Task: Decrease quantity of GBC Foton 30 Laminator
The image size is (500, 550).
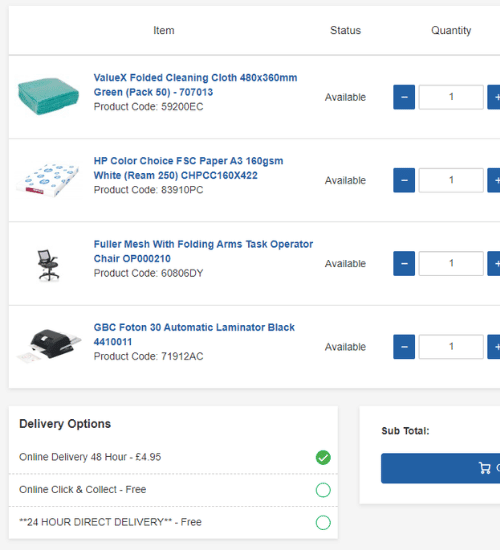Action: pos(404,347)
